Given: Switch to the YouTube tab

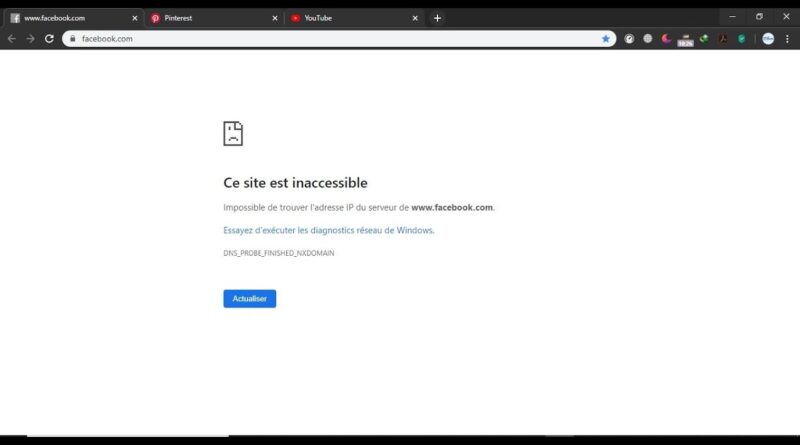Looking at the screenshot, I should point(354,18).
